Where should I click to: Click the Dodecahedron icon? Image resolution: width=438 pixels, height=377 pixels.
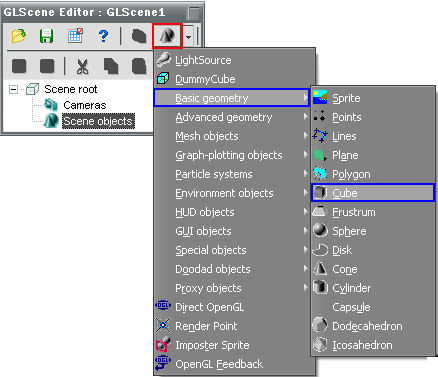[x=320, y=325]
